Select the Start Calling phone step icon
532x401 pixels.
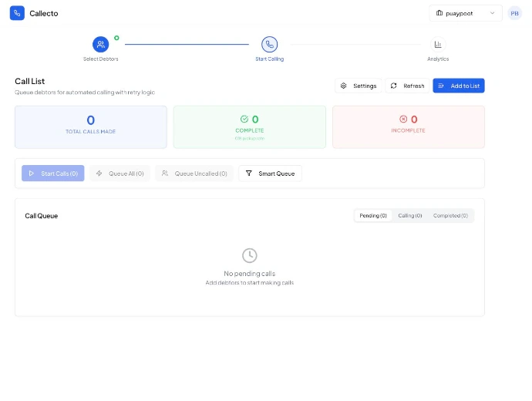click(x=269, y=44)
